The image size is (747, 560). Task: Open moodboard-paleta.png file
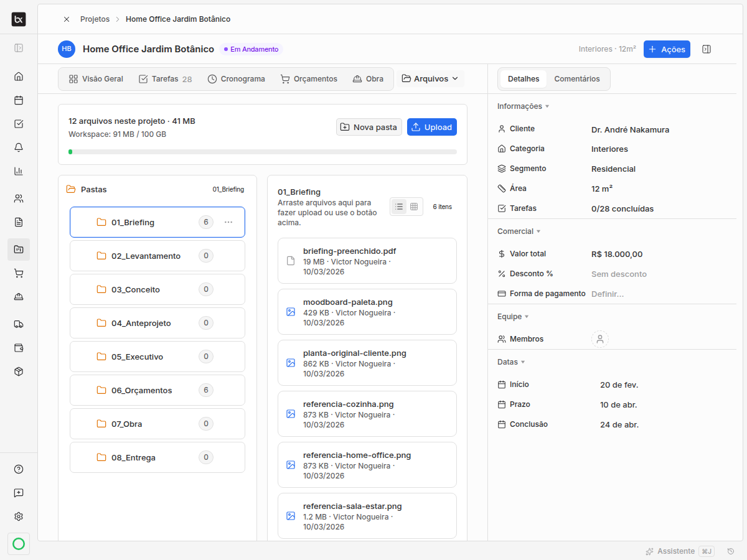367,312
